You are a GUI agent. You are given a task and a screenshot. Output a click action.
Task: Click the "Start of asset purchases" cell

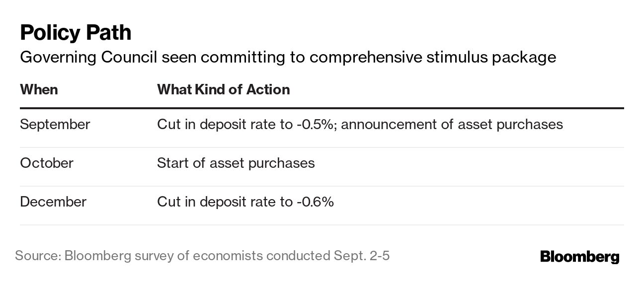click(236, 163)
